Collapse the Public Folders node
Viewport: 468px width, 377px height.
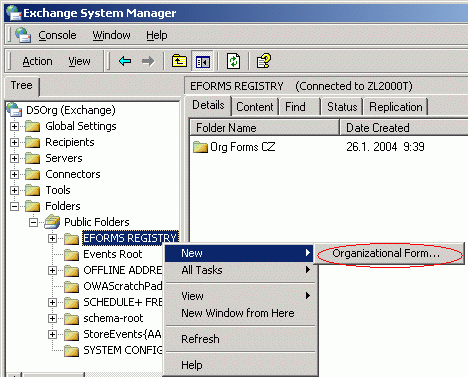(x=33, y=222)
